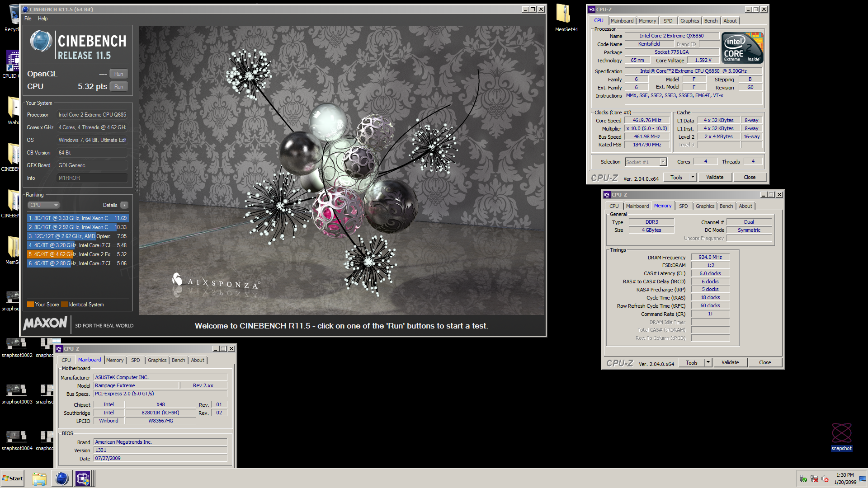Click the Core Voltage value 1.592 V
The image size is (868, 488).
click(703, 61)
